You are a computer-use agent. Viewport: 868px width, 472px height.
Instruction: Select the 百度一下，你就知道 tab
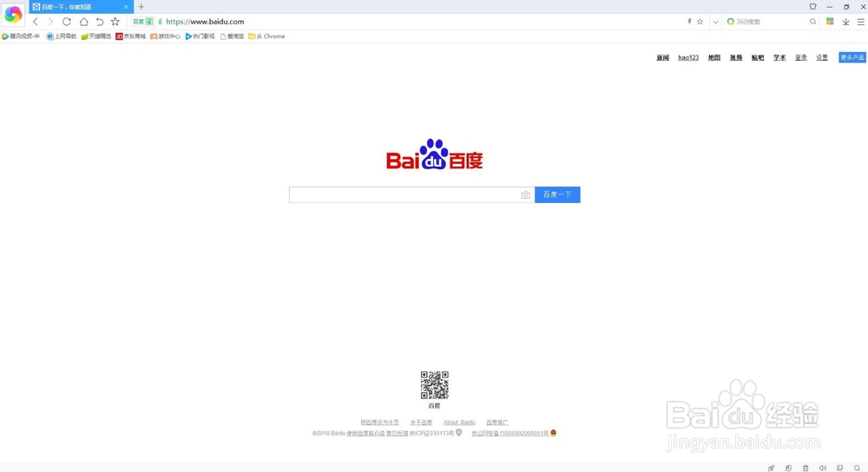[81, 7]
